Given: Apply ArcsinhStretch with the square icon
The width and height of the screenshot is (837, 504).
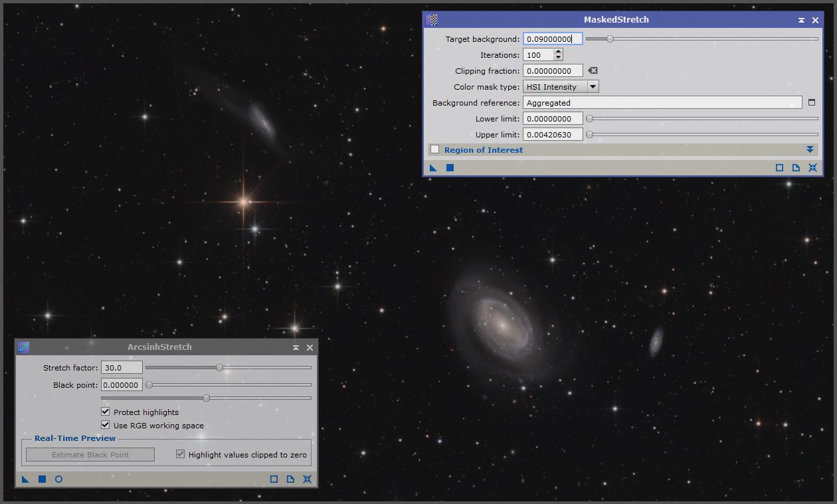Looking at the screenshot, I should coord(42,479).
